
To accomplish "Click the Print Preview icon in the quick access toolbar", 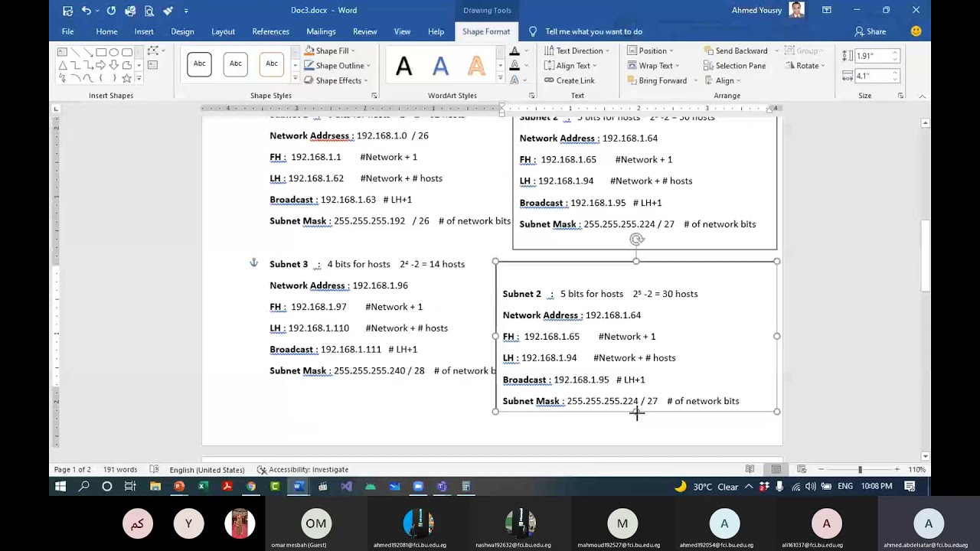I will 149,11.
